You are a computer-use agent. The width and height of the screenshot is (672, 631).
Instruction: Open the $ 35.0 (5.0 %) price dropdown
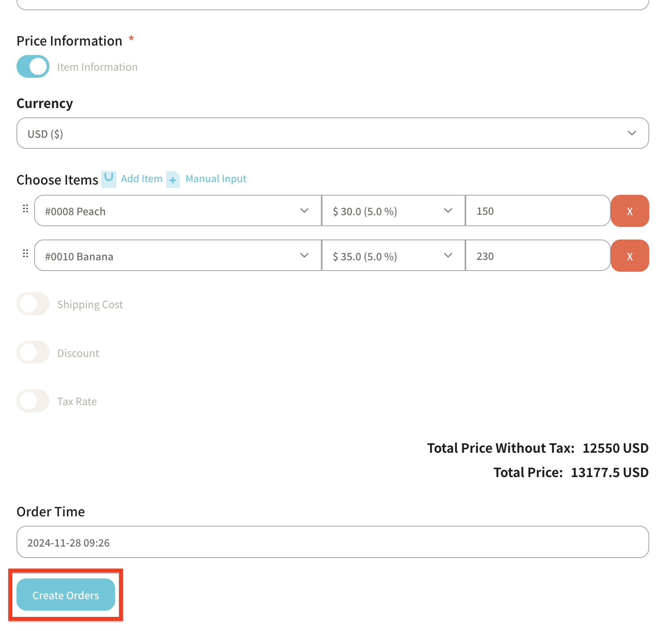(x=393, y=256)
